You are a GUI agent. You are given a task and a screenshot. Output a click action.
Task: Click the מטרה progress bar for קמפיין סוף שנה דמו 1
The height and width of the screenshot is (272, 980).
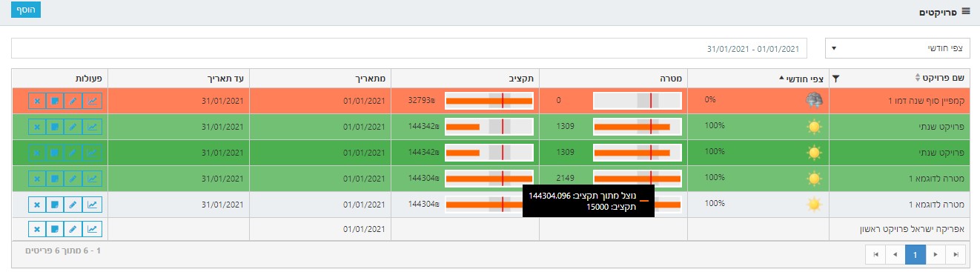click(x=638, y=101)
